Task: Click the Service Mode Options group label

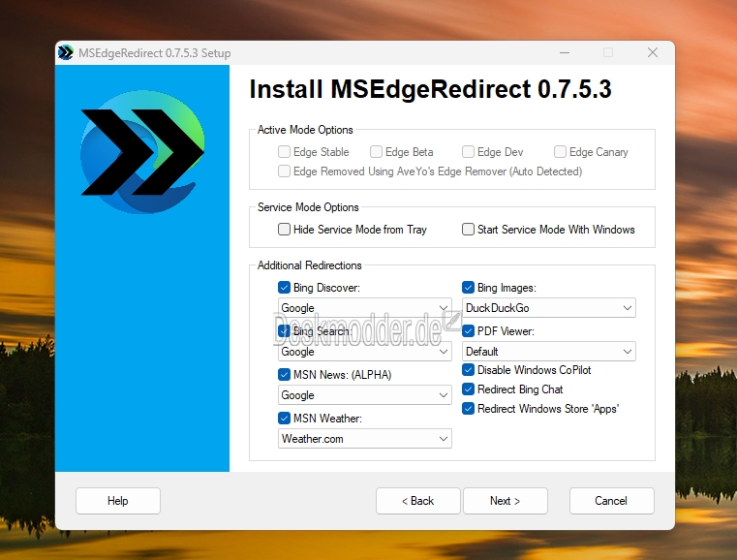Action: (308, 207)
